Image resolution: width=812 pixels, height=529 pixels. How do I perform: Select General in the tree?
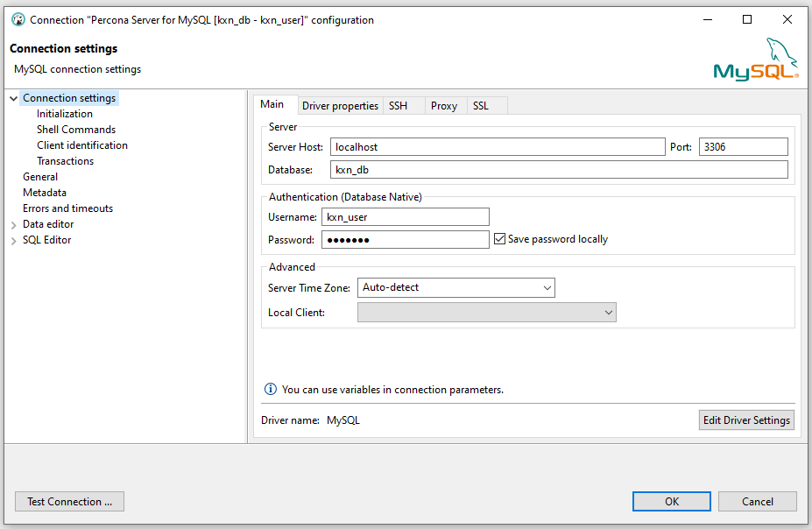[x=40, y=177]
